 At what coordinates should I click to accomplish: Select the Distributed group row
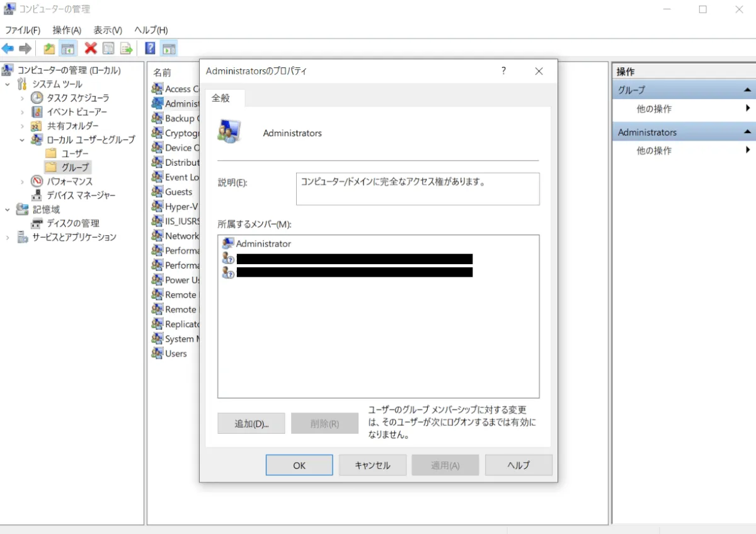tap(175, 162)
